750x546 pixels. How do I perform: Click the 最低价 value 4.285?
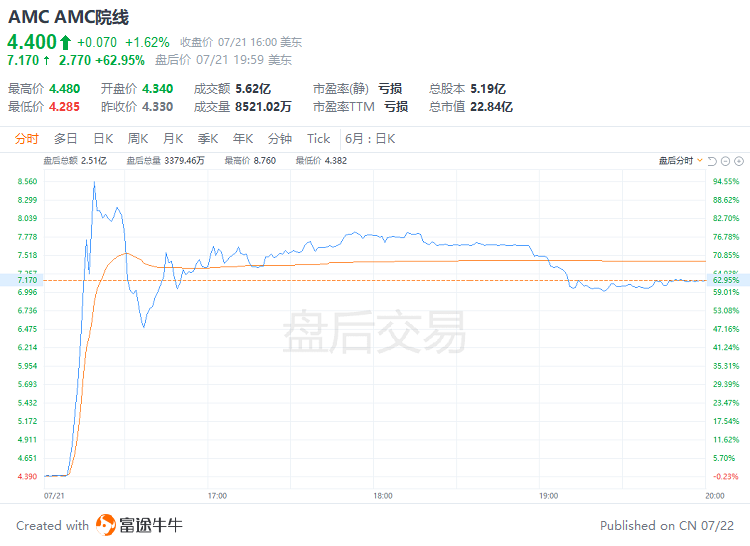(65, 107)
